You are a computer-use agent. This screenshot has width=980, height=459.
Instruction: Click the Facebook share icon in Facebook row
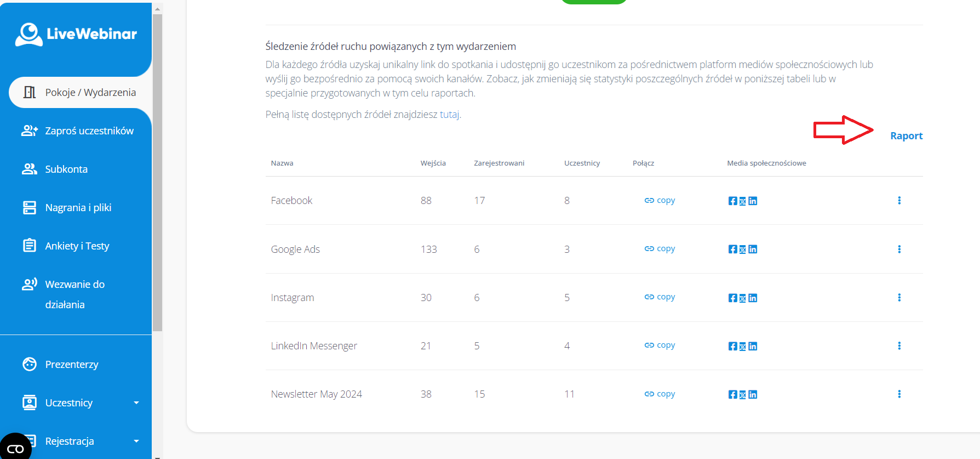[x=732, y=201]
